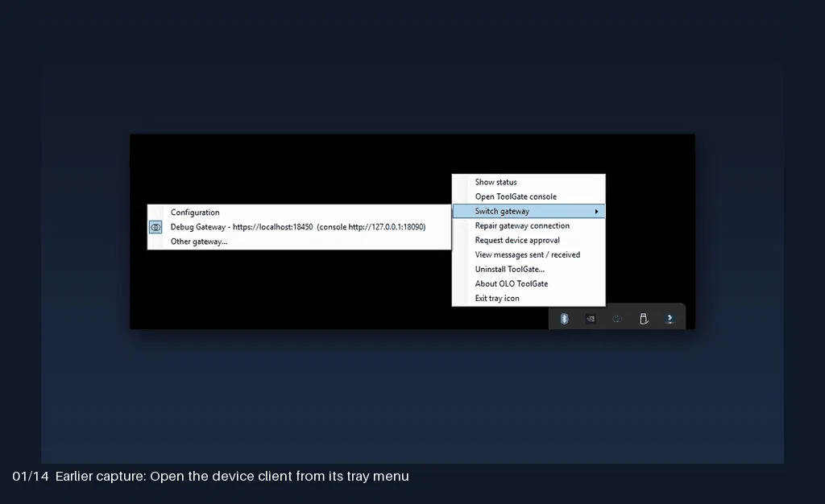Choose Exit tray icon
The width and height of the screenshot is (825, 504).
coord(529,298)
